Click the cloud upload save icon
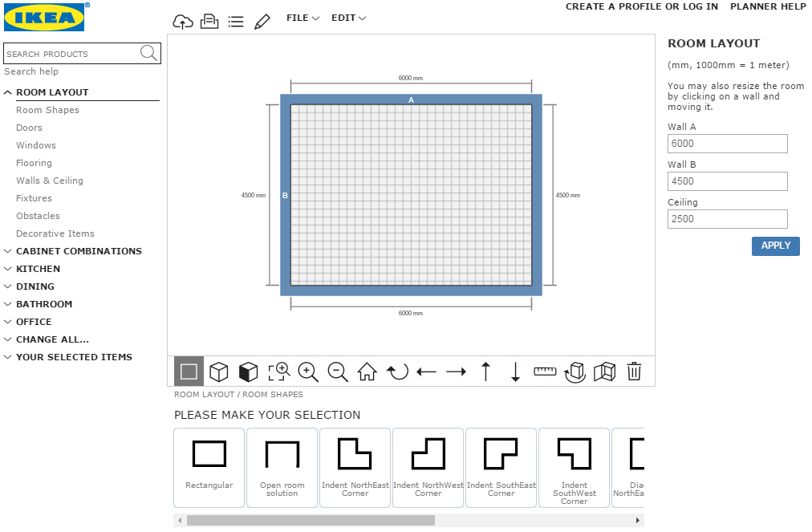This screenshot has width=812, height=532. [x=183, y=22]
